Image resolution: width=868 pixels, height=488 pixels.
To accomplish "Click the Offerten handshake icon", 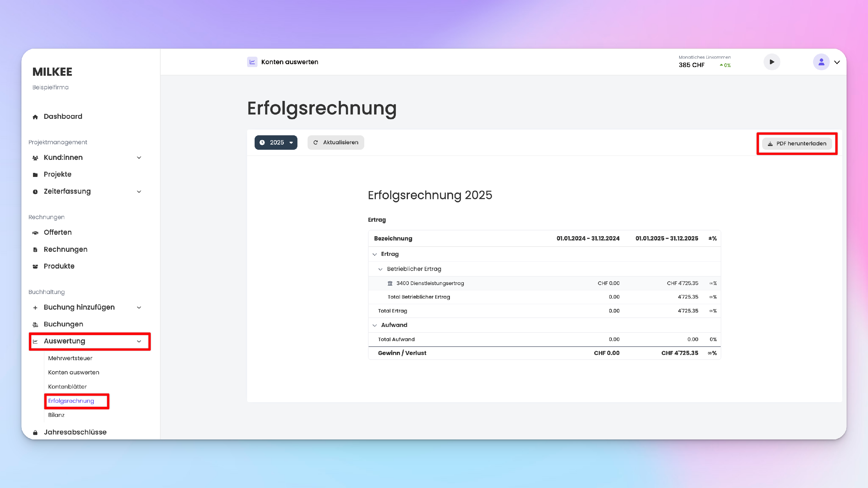I will pos(35,233).
